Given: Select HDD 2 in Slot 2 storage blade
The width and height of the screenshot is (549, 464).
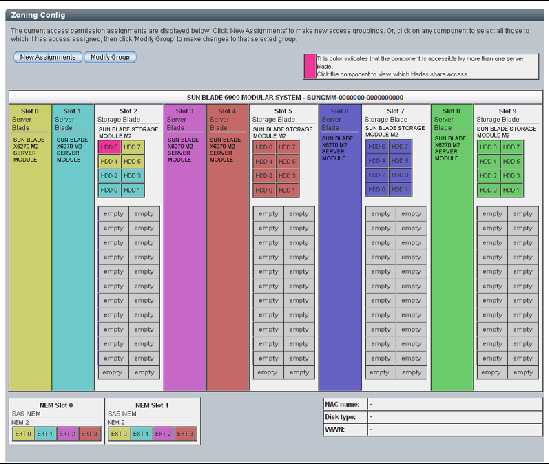Looking at the screenshot, I should coord(109,176).
